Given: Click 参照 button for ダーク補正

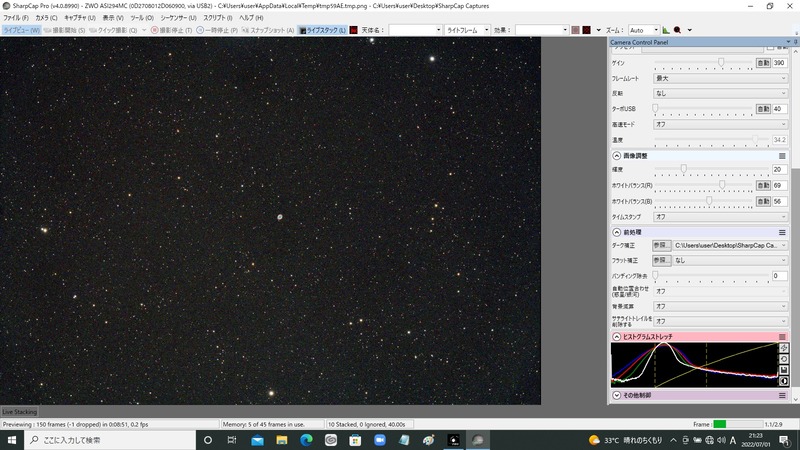Looking at the screenshot, I should point(662,245).
